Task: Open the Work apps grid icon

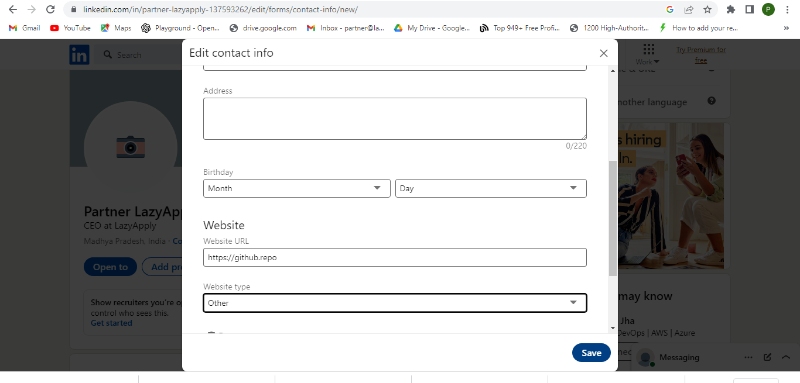Action: (648, 54)
